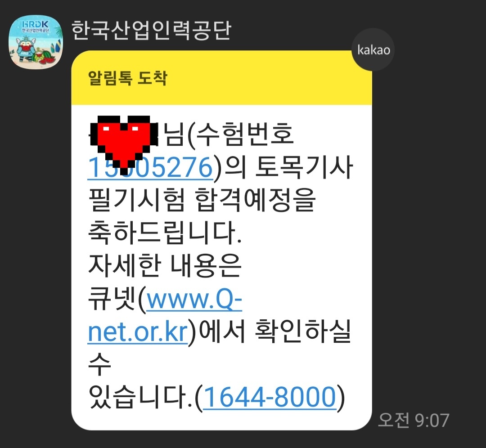Open the net.or.kr link text
486x448 pixels.
(x=138, y=332)
